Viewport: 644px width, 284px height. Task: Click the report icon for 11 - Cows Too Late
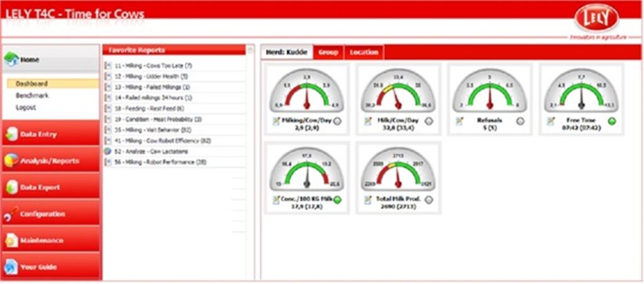coord(108,65)
